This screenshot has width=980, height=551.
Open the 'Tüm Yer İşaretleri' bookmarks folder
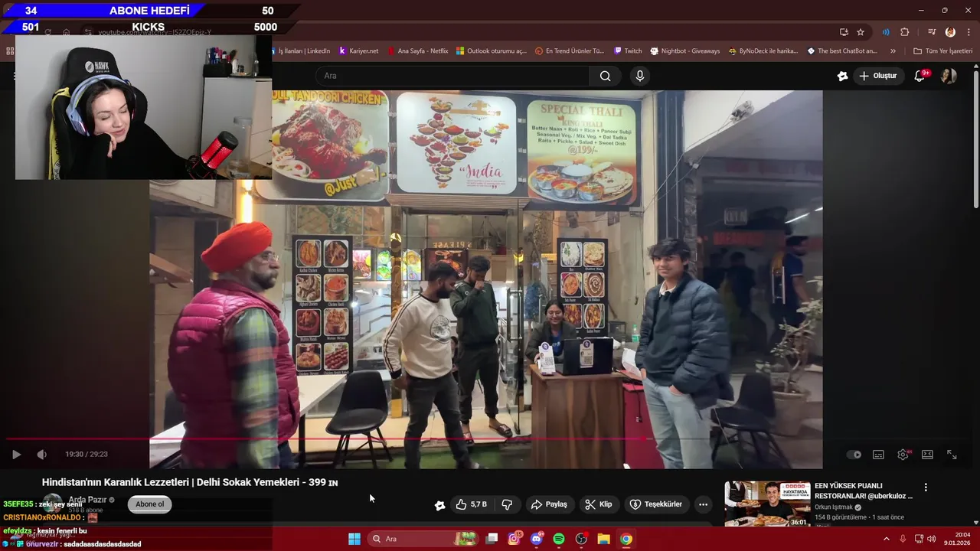942,51
